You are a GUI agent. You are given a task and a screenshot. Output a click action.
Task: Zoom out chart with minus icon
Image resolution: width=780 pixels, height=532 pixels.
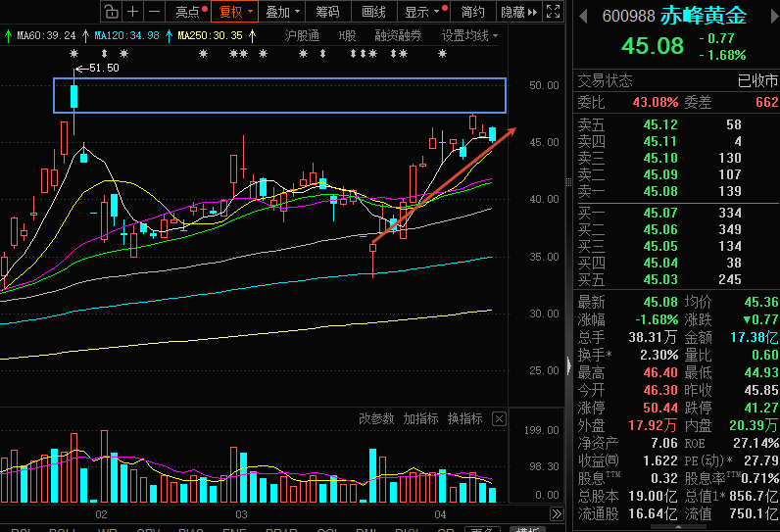point(155,12)
